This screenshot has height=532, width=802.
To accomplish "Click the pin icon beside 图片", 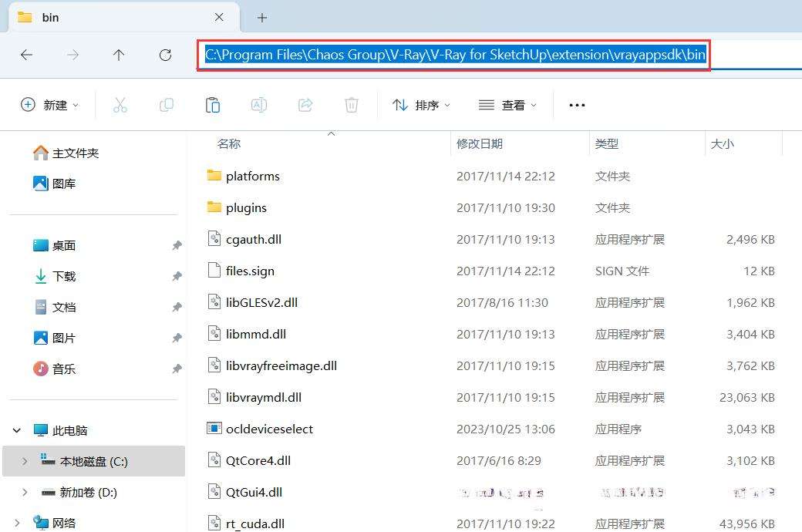I will pyautogui.click(x=177, y=338).
